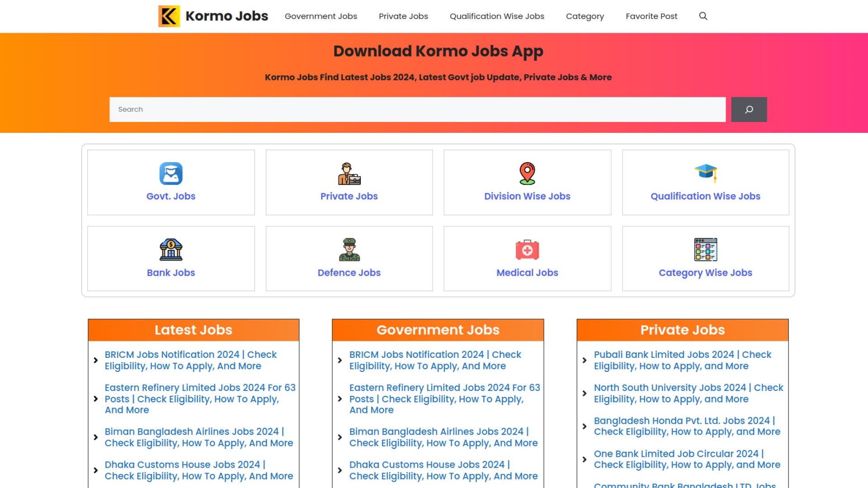Select the Defence Jobs soldier icon

point(349,250)
